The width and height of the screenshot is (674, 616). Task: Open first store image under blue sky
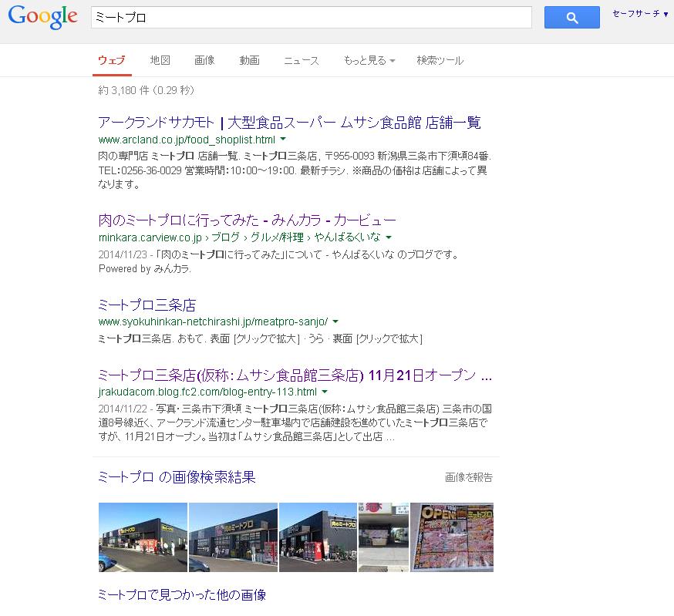coord(143,537)
